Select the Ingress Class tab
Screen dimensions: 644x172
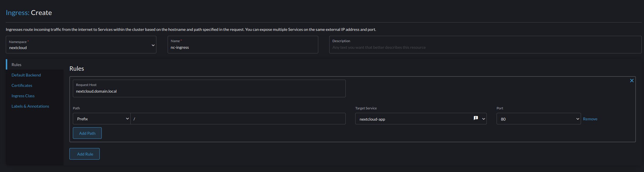point(23,96)
